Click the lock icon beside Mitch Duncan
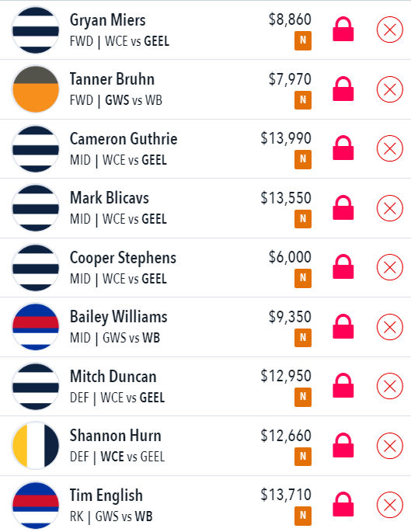 [x=343, y=385]
